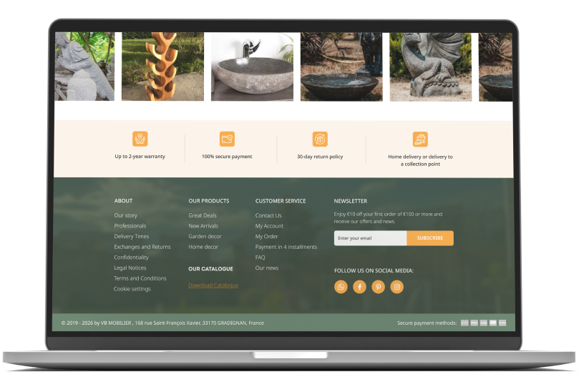Open the Our story link
The width and height of the screenshot is (584, 392).
125,215
